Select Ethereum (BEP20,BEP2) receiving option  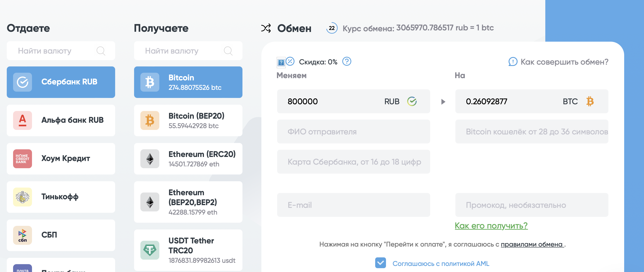coord(188,202)
